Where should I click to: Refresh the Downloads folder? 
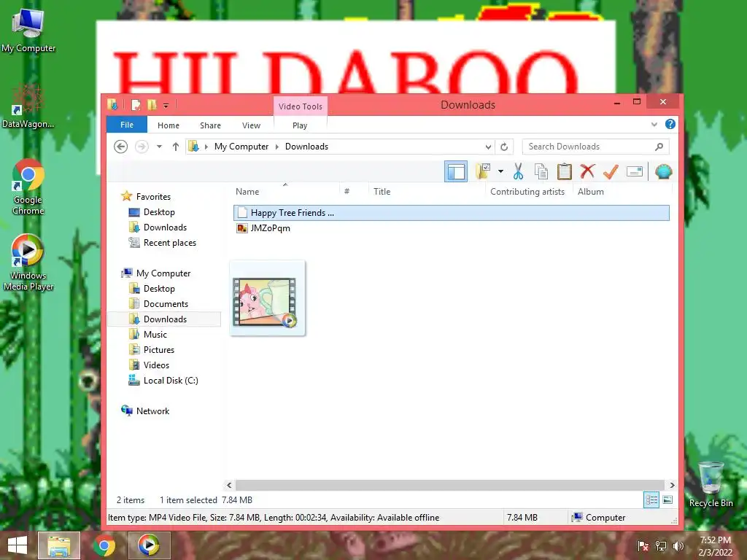coord(504,147)
